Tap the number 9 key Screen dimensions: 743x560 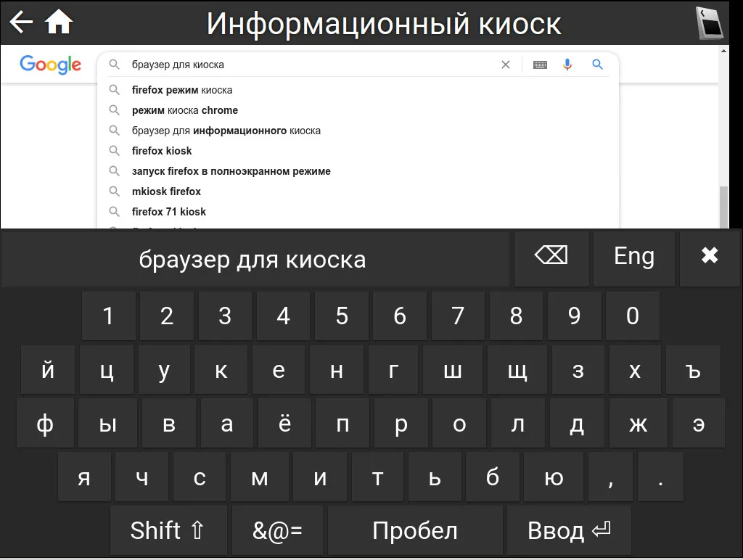pos(575,316)
